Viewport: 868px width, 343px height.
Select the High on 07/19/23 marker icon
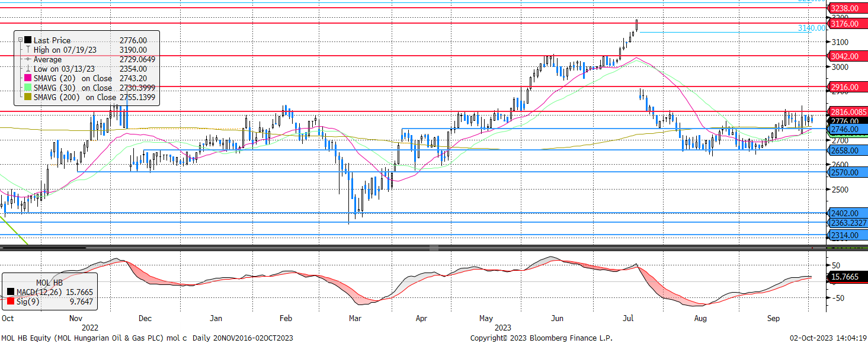27,50
